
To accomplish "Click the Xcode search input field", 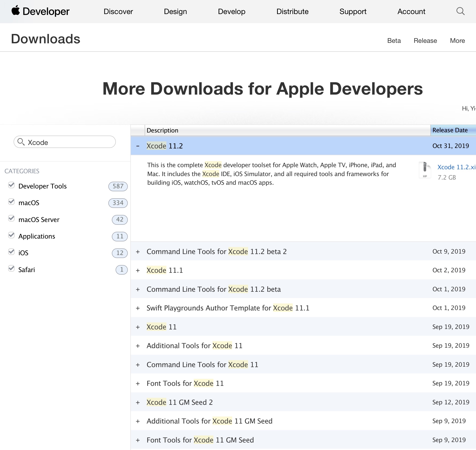I will coord(70,142).
